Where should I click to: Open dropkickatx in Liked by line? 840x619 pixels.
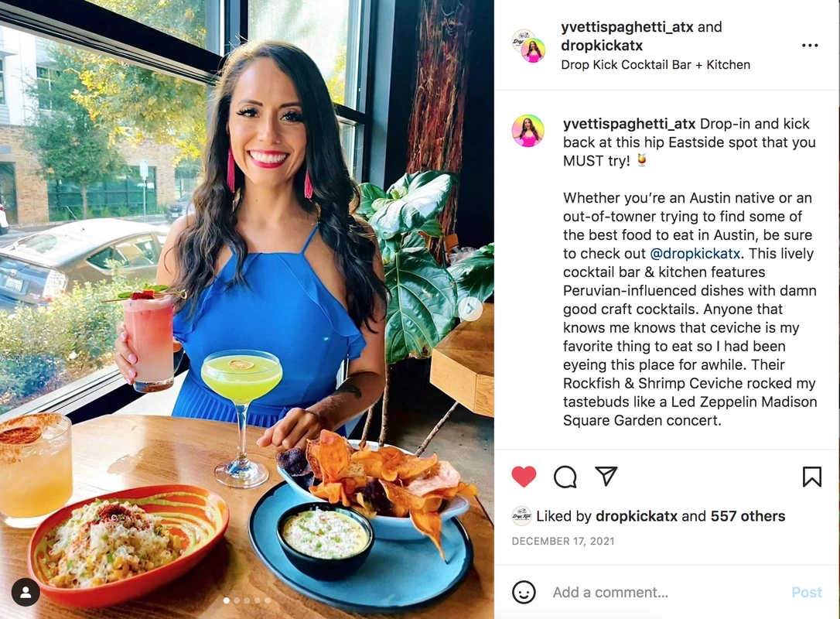tap(637, 516)
